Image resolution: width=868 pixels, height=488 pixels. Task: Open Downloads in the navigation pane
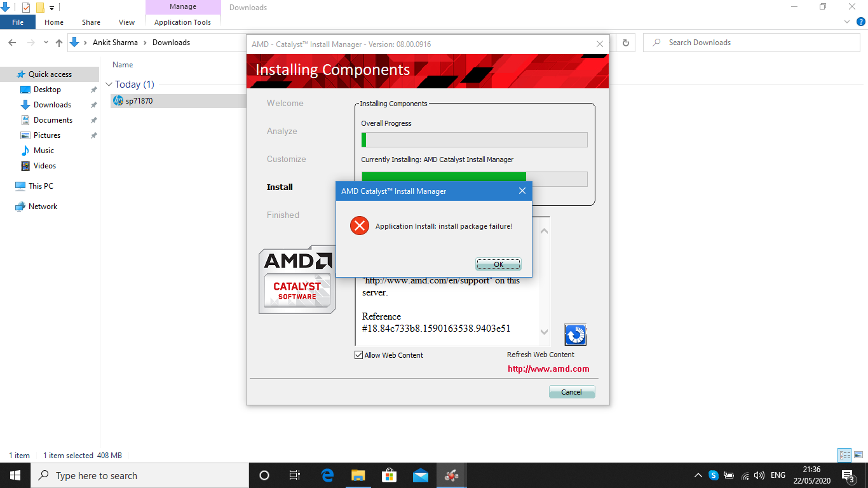(x=52, y=105)
